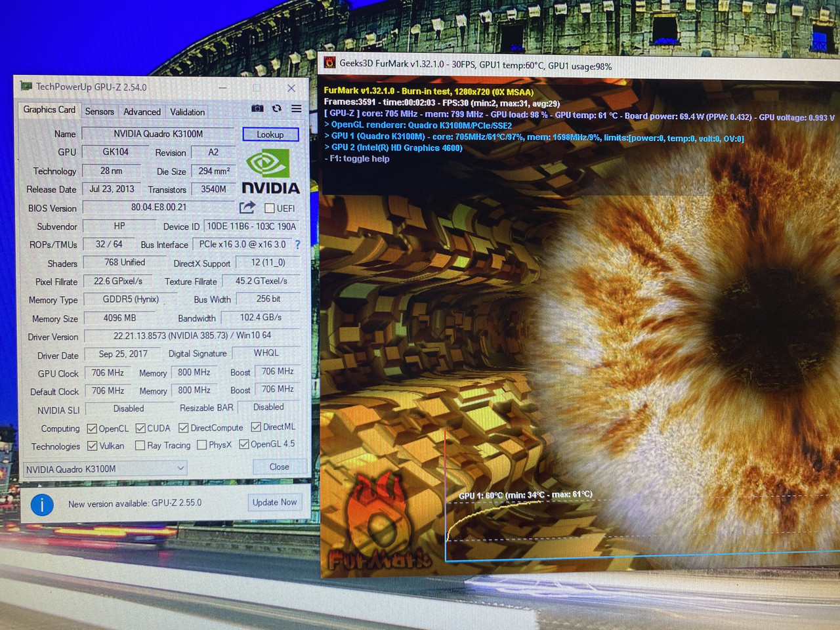Toggle the UEFI checkbox

269,208
